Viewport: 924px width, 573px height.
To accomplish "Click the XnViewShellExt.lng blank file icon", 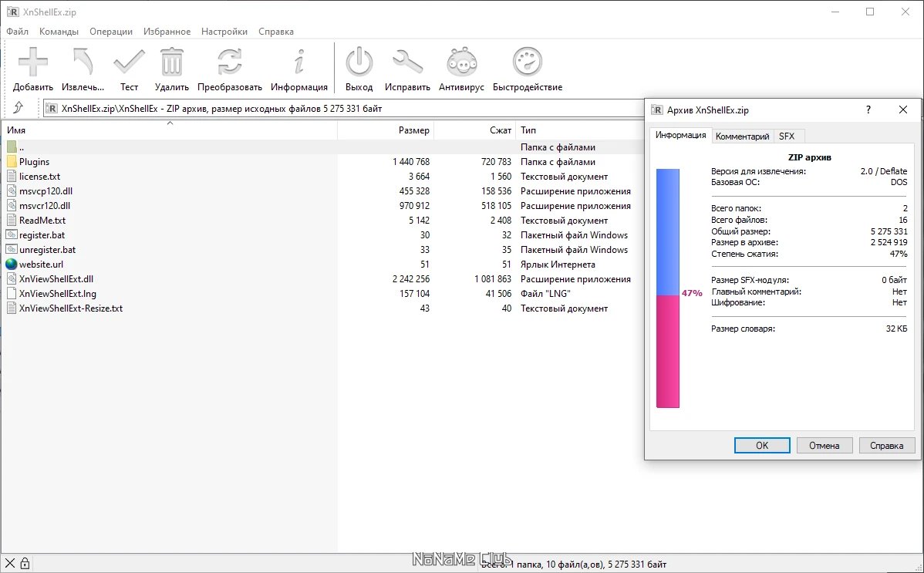I will [x=12, y=293].
